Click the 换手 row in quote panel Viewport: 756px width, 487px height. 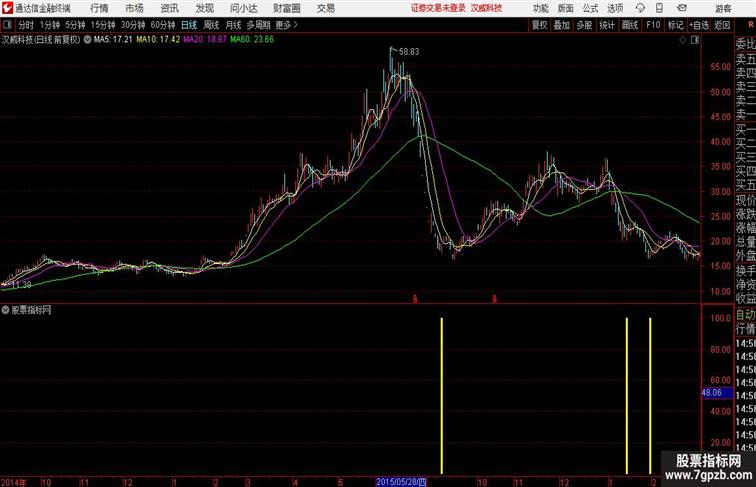coord(745,270)
